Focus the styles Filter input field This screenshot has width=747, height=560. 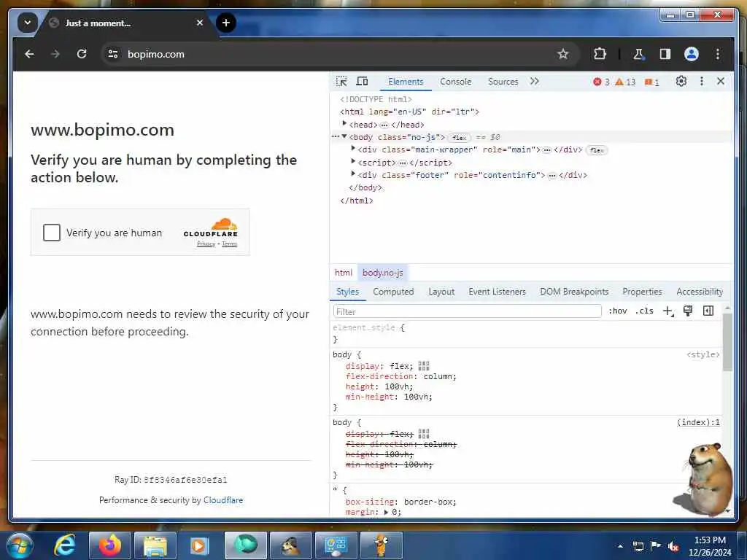click(468, 311)
